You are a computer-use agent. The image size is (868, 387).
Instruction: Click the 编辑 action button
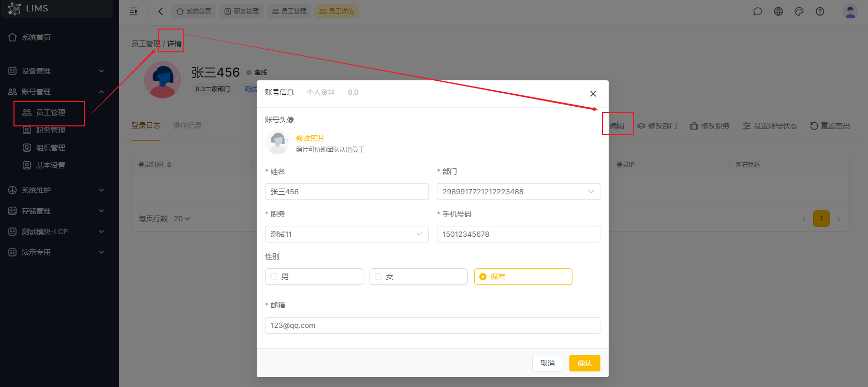(617, 126)
